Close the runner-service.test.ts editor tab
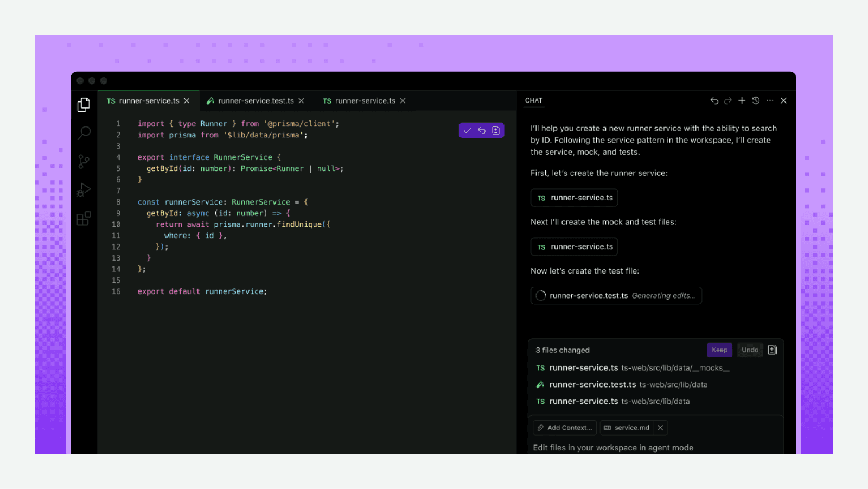This screenshot has width=868, height=489. [x=301, y=101]
